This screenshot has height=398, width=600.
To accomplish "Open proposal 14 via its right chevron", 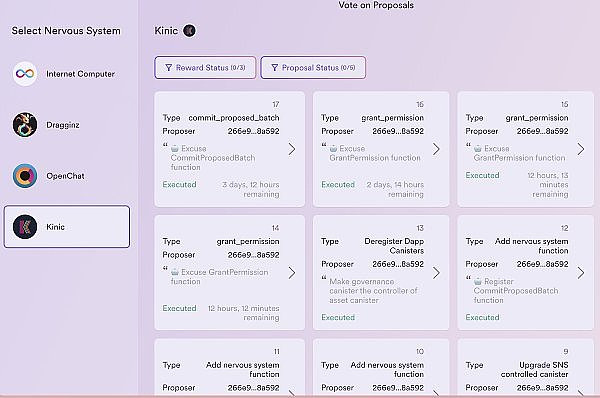I will (x=292, y=272).
